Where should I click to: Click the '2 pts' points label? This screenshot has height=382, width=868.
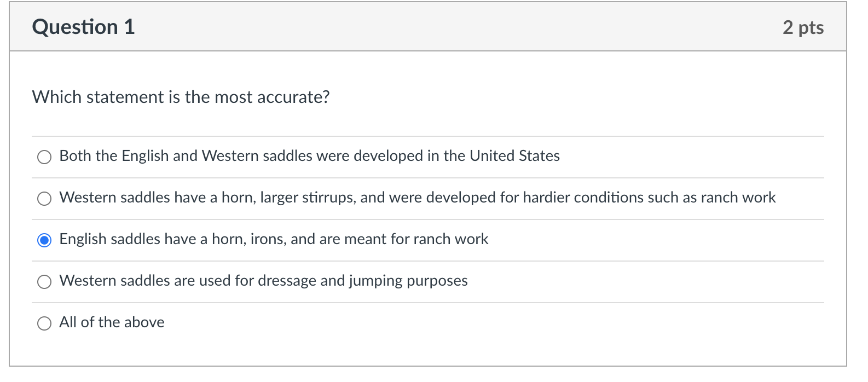tap(803, 27)
